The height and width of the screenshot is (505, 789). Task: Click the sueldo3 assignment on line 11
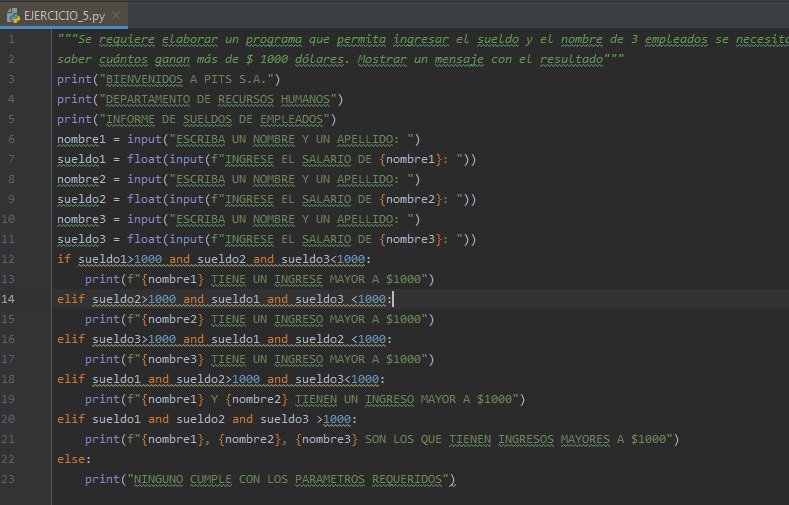click(x=266, y=239)
